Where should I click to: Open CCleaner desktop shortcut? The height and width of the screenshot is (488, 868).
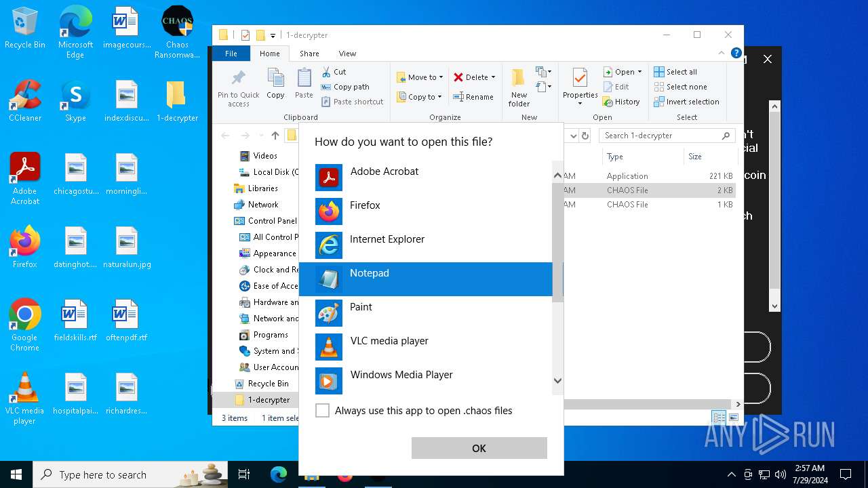click(25, 102)
